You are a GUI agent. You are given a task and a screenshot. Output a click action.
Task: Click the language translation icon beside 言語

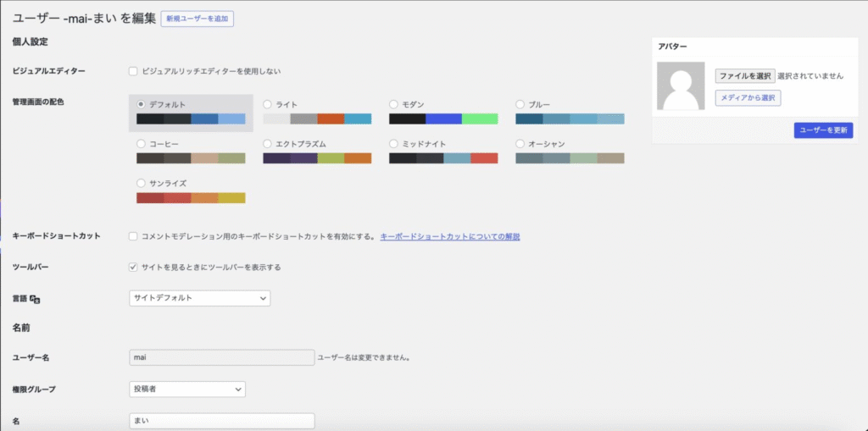click(36, 299)
